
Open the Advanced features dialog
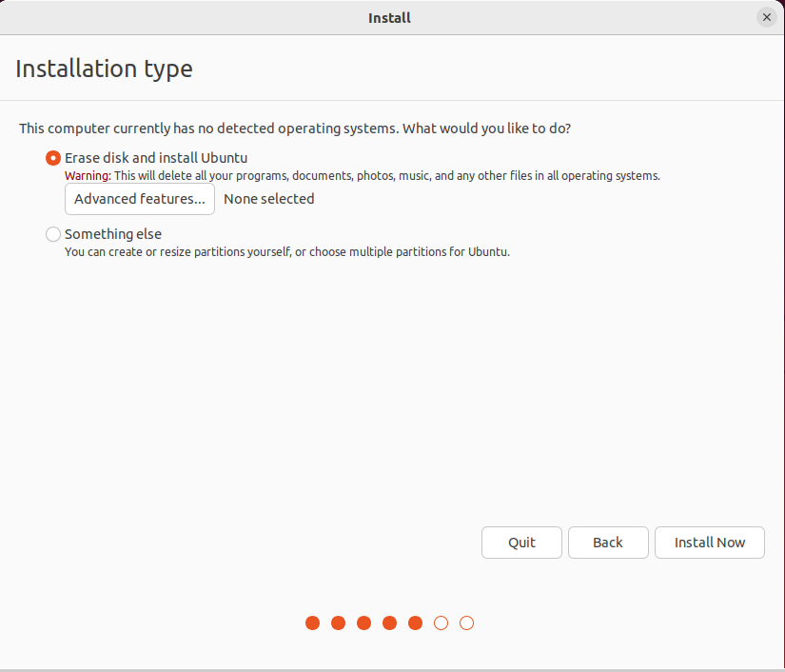(x=140, y=199)
